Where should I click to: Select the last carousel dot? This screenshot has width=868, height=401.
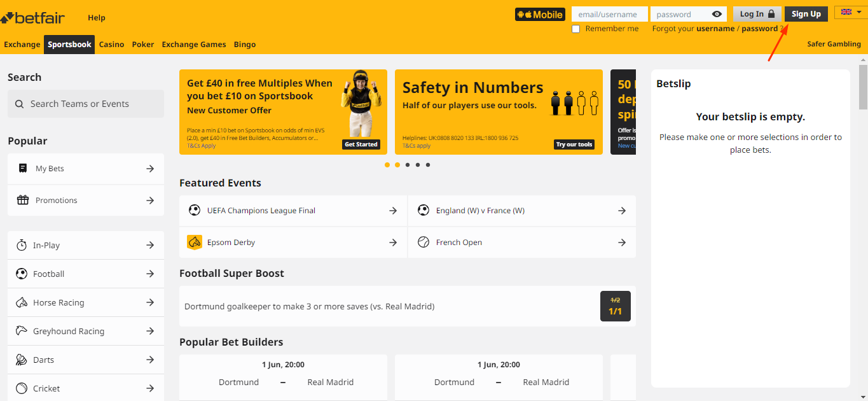click(x=428, y=165)
